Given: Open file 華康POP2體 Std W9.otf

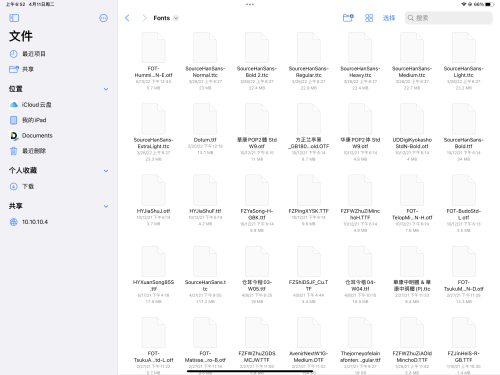Looking at the screenshot, I should click(257, 133).
